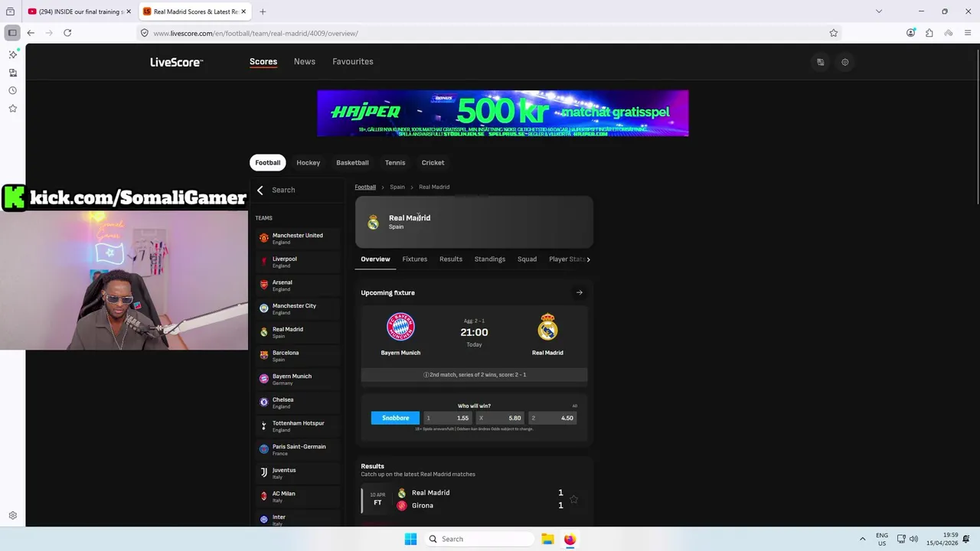Switch to the INSIDE our final training browser tab
This screenshot has width=980, height=551.
click(78, 11)
